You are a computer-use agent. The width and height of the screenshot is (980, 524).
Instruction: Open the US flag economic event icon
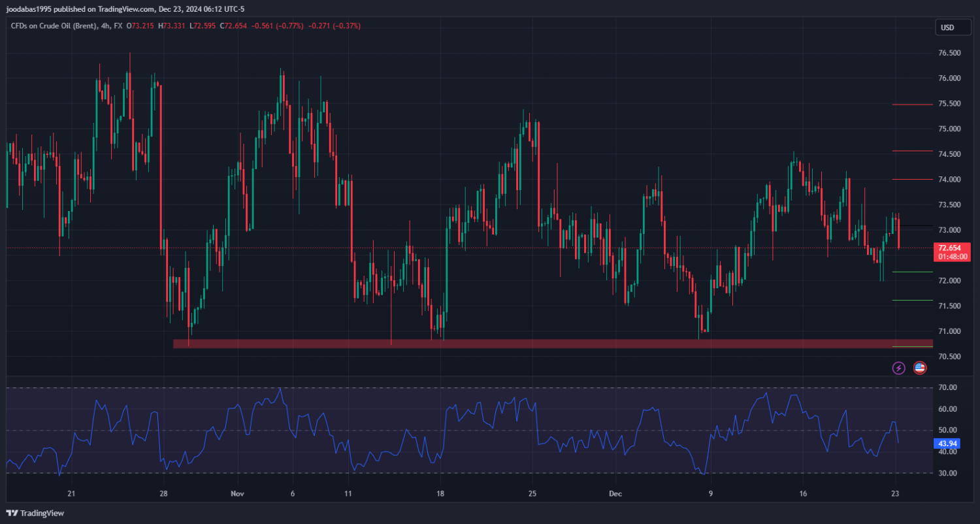click(920, 368)
